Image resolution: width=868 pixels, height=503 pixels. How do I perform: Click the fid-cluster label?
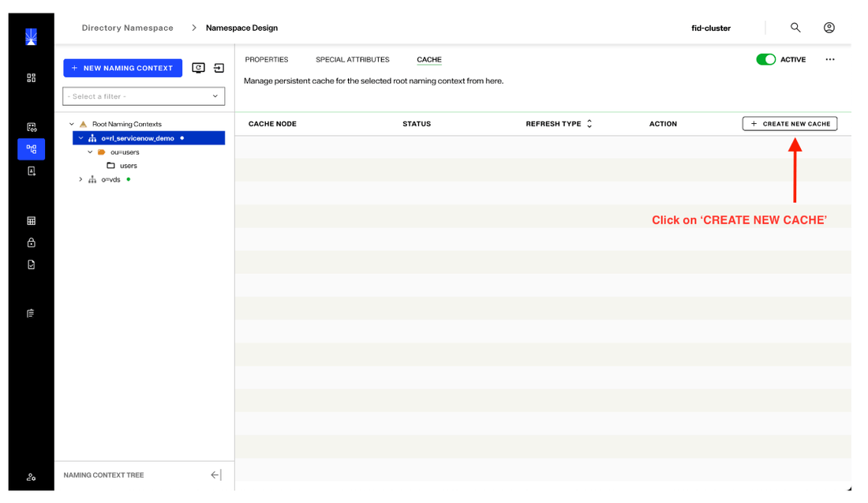point(711,28)
